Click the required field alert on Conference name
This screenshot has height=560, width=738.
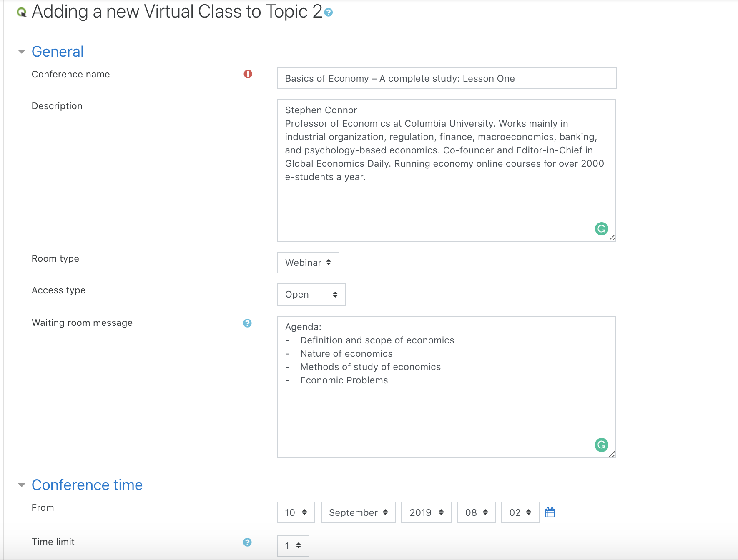pyautogui.click(x=248, y=74)
